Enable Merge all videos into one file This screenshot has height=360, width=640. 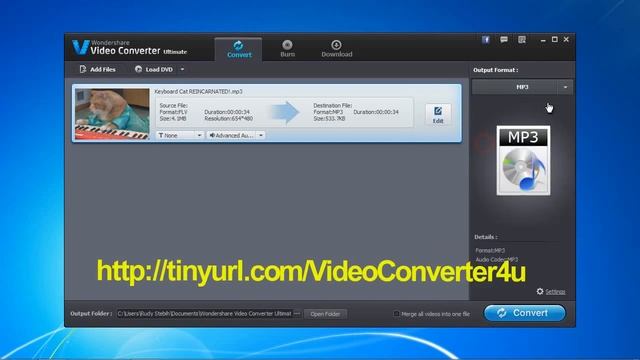(x=396, y=313)
